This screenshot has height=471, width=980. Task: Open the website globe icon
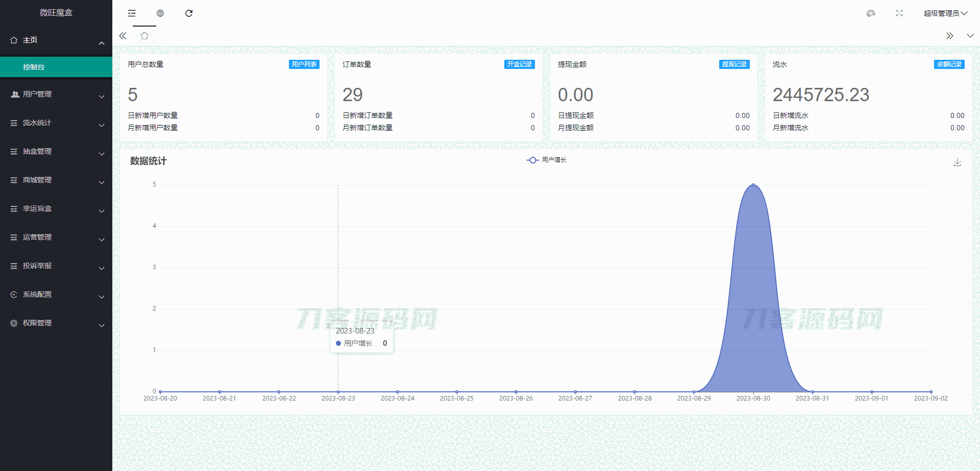tap(160, 13)
